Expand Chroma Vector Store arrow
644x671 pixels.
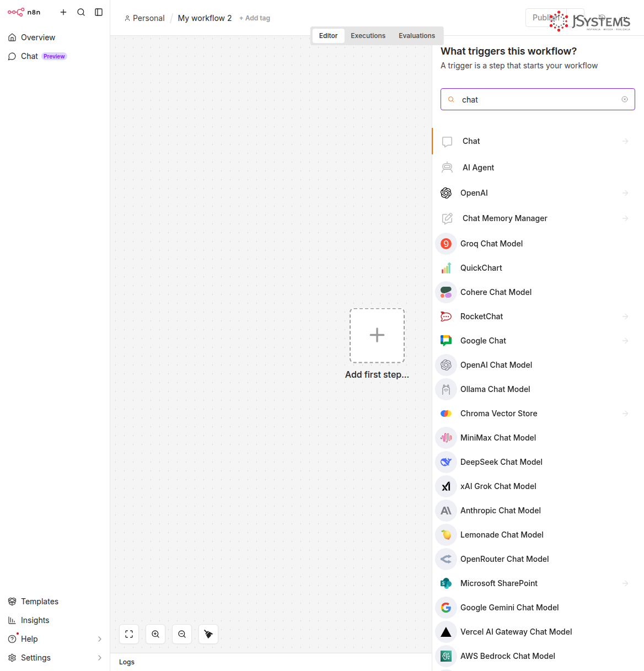625,414
